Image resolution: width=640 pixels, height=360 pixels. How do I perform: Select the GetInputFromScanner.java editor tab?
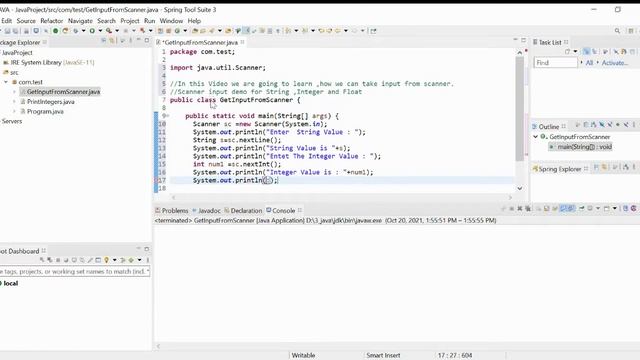200,42
